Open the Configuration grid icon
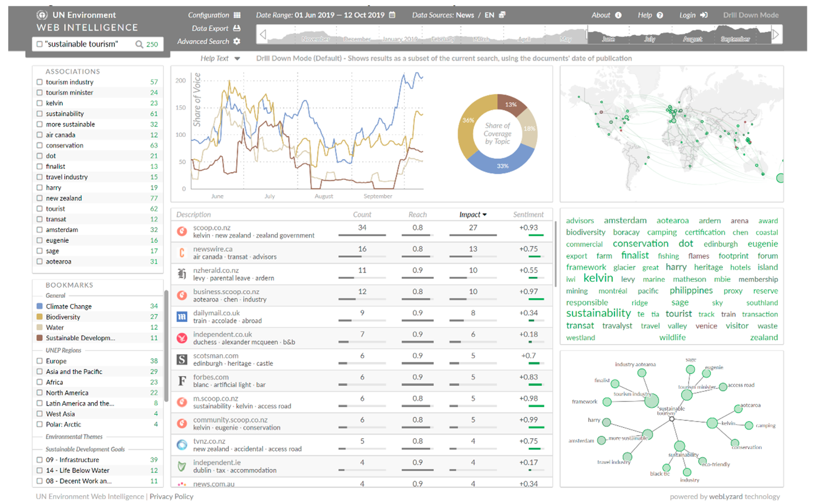813x504 pixels. (x=237, y=15)
